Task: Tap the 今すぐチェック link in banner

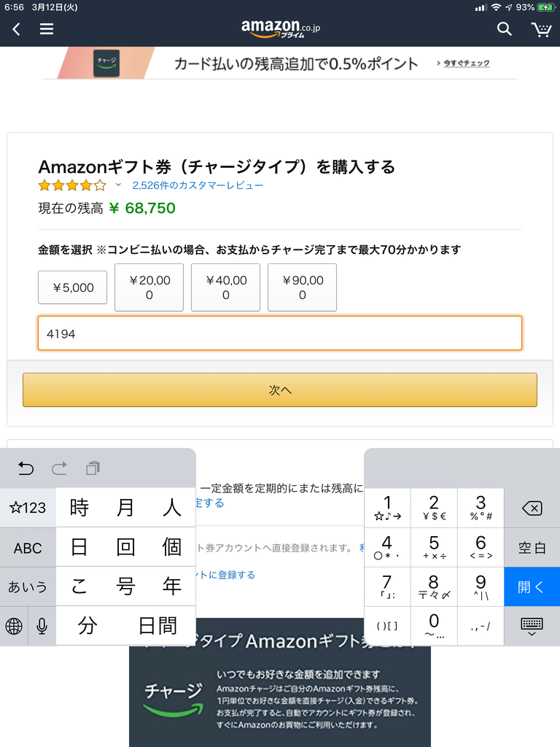Action: pyautogui.click(x=467, y=63)
